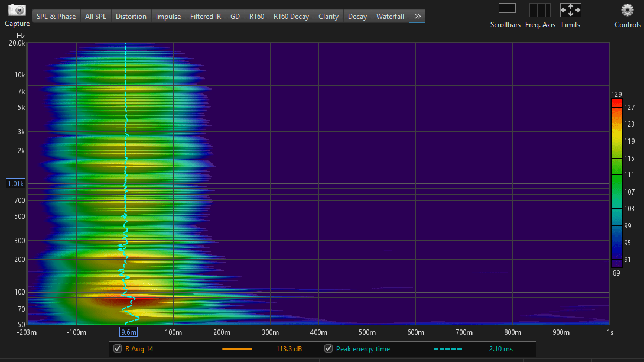The width and height of the screenshot is (644, 362).
Task: Toggle the Scrollbars icon
Action: 507,8
